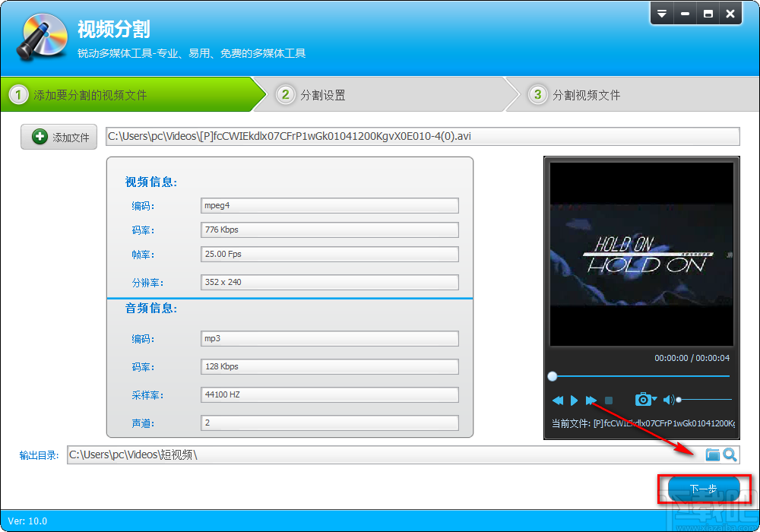Close the 视频分割 window

tap(730, 14)
